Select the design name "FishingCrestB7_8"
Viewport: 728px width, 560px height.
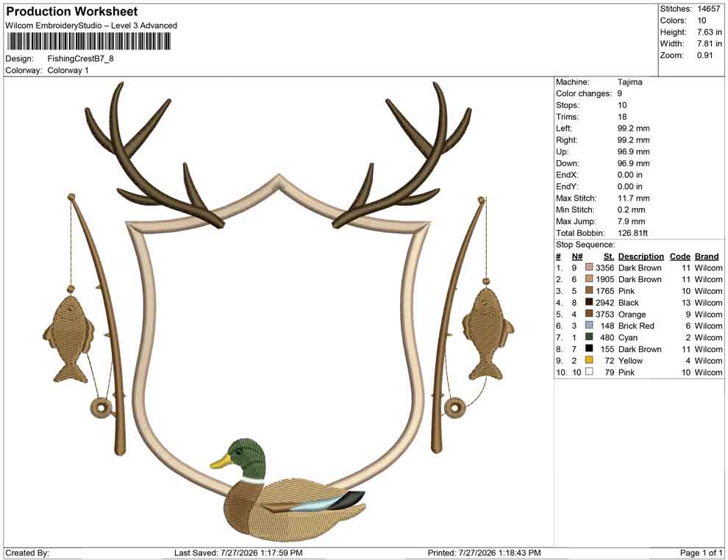click(x=80, y=59)
